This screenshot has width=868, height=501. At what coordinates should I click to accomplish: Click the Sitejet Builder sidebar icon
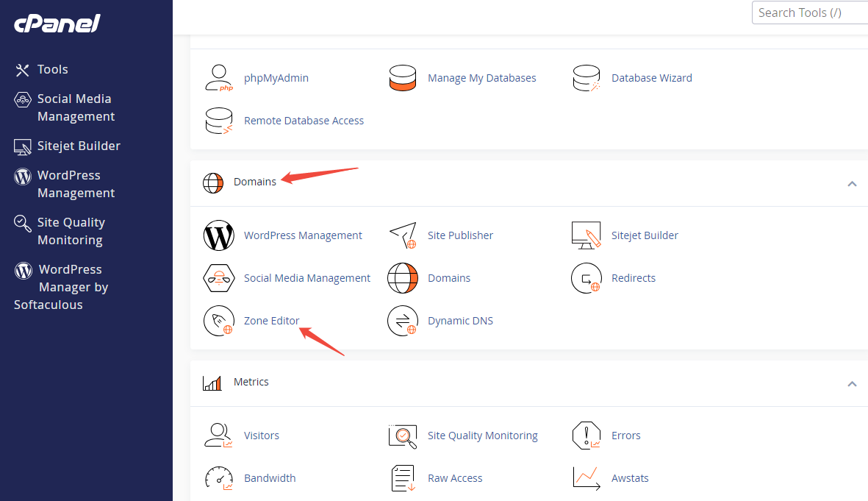coord(22,147)
